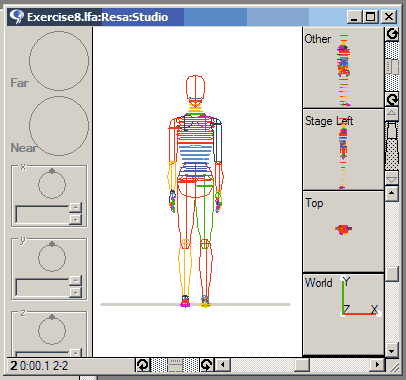
Task: Click the bottom dotted slider handle
Action: click(x=175, y=365)
